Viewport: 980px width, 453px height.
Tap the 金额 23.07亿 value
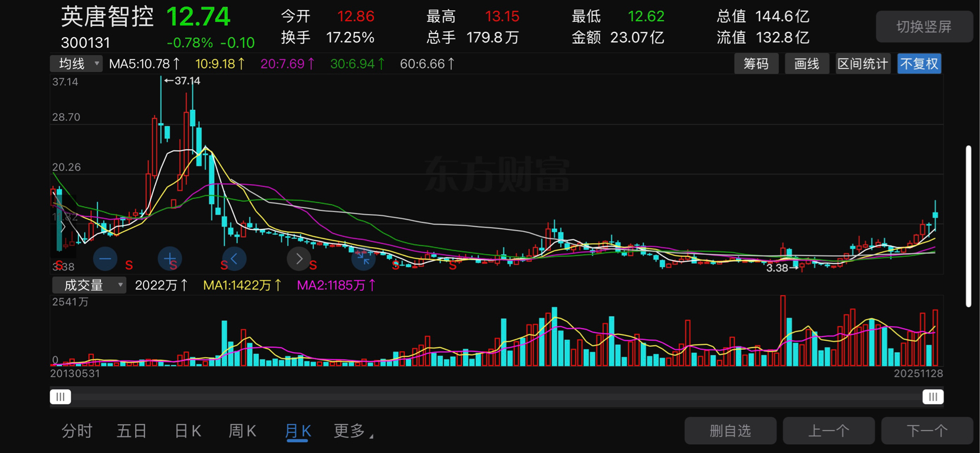tap(637, 38)
